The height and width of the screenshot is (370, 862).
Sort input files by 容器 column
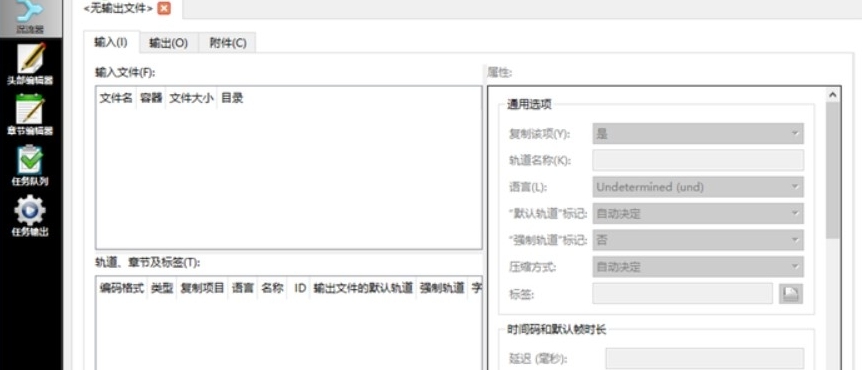[x=151, y=98]
